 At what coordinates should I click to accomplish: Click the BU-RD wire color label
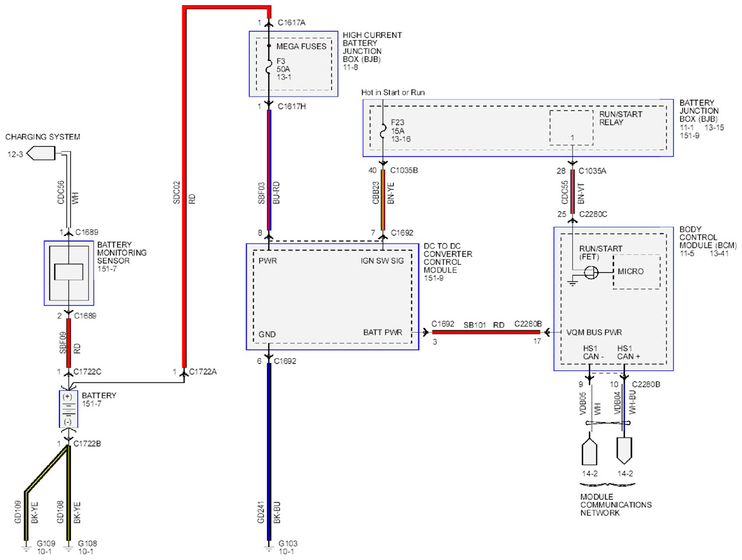point(276,192)
